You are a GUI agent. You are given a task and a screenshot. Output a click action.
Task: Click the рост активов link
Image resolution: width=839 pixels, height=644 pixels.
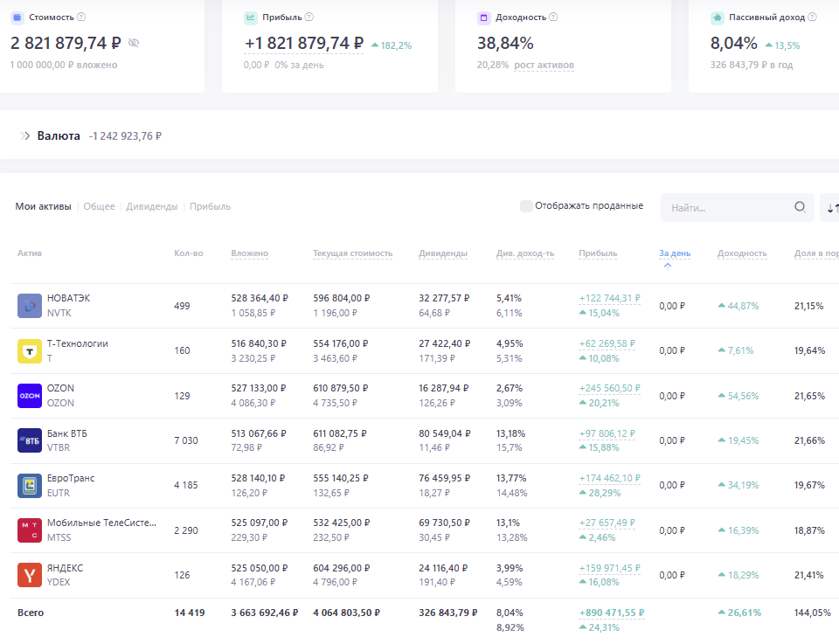pyautogui.click(x=544, y=65)
